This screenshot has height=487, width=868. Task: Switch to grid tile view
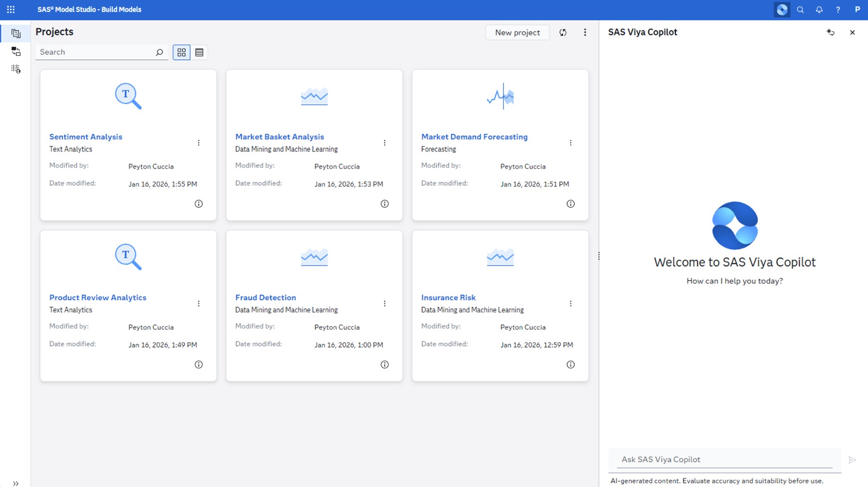pos(181,53)
